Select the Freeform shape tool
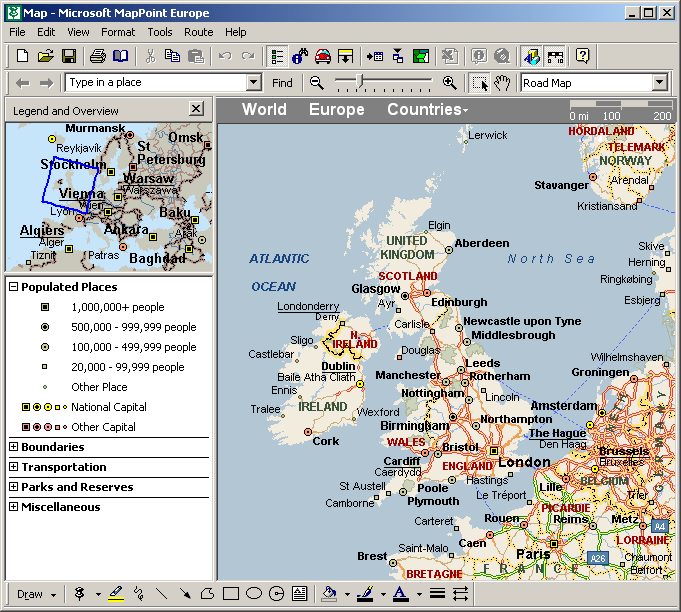Image resolution: width=681 pixels, height=612 pixels. click(x=208, y=593)
